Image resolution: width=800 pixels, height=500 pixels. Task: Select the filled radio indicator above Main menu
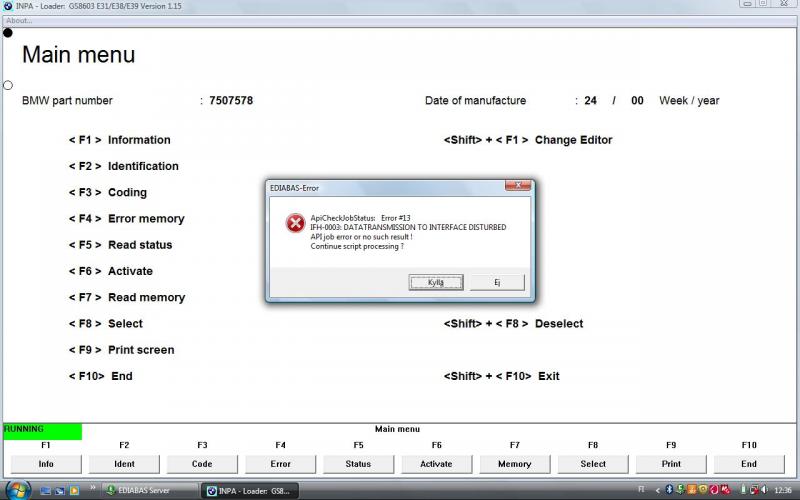pos(8,33)
